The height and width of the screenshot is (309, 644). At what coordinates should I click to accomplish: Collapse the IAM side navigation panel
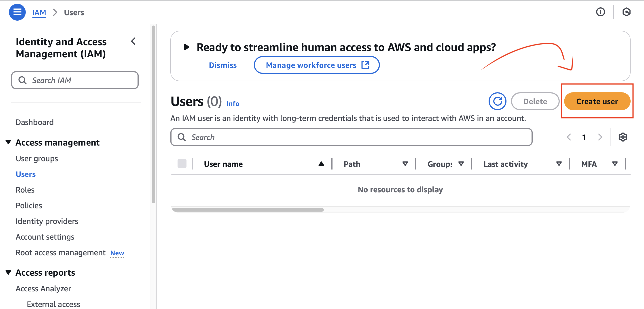(x=133, y=41)
